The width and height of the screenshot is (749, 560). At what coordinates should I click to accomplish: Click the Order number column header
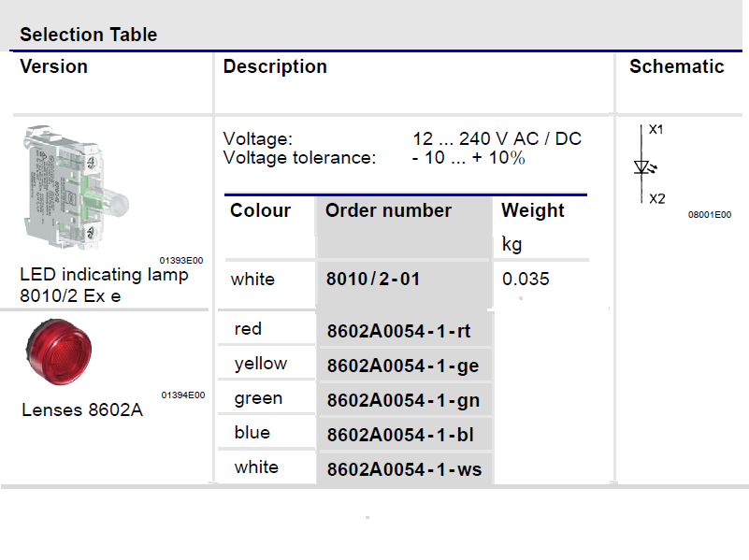388,210
